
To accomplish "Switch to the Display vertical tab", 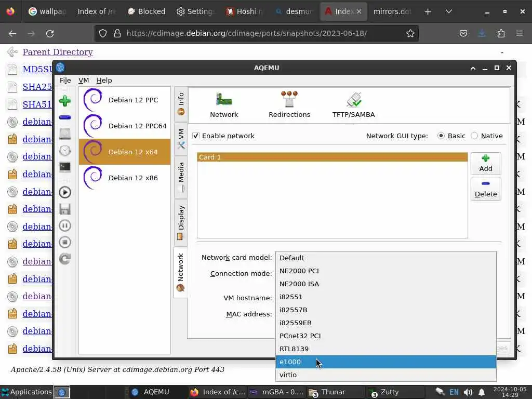I will 180,222.
